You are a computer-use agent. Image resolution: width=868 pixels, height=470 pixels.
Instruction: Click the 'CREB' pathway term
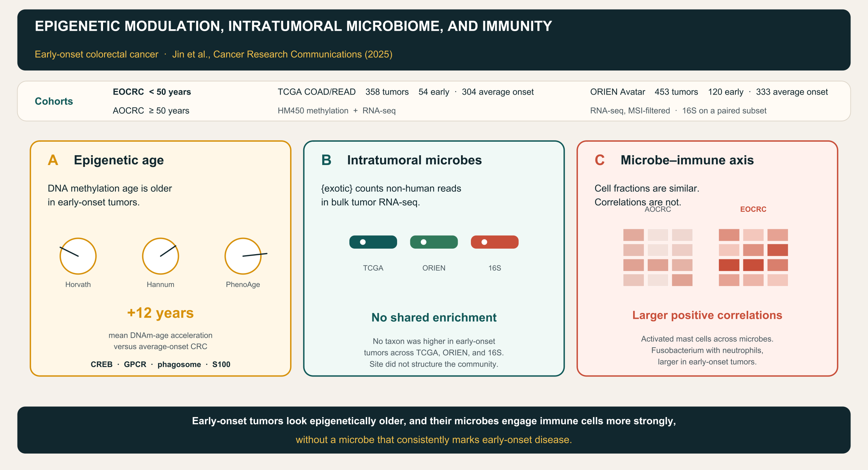[x=102, y=364]
